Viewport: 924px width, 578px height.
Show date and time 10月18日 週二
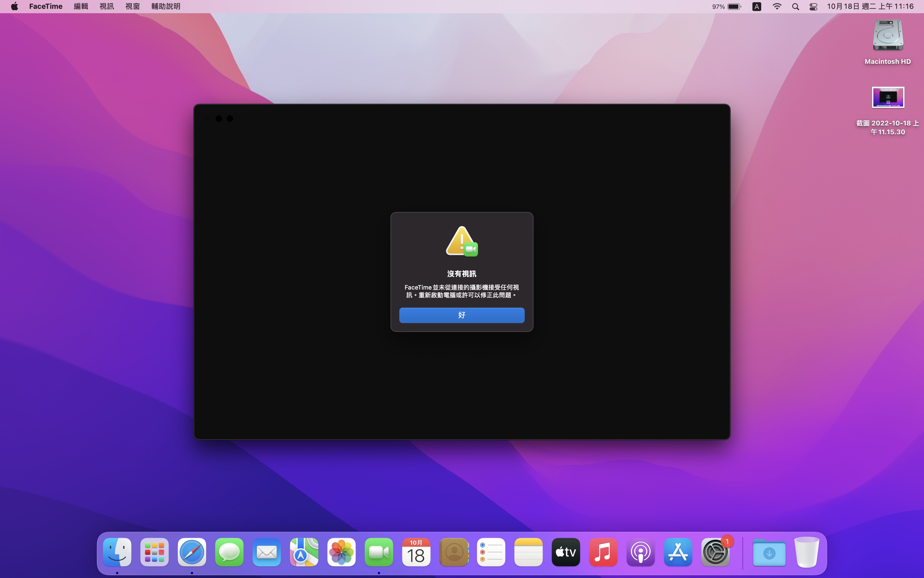pos(870,7)
